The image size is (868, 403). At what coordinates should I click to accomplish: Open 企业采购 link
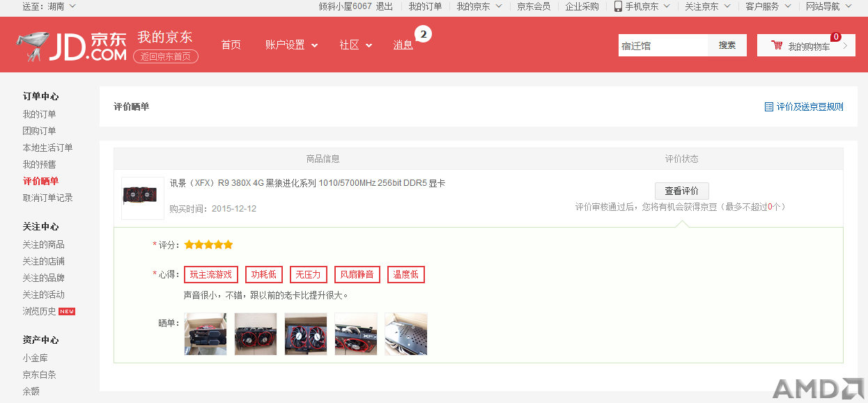(582, 6)
